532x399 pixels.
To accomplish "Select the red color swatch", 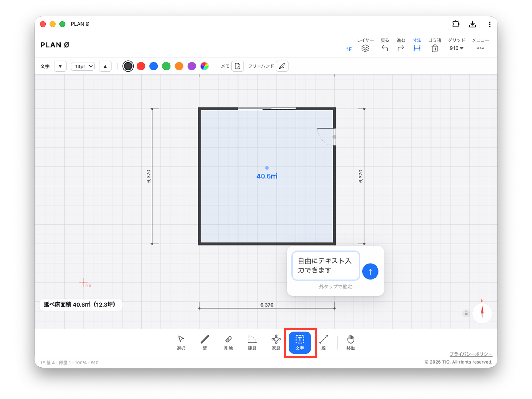I will tap(141, 66).
